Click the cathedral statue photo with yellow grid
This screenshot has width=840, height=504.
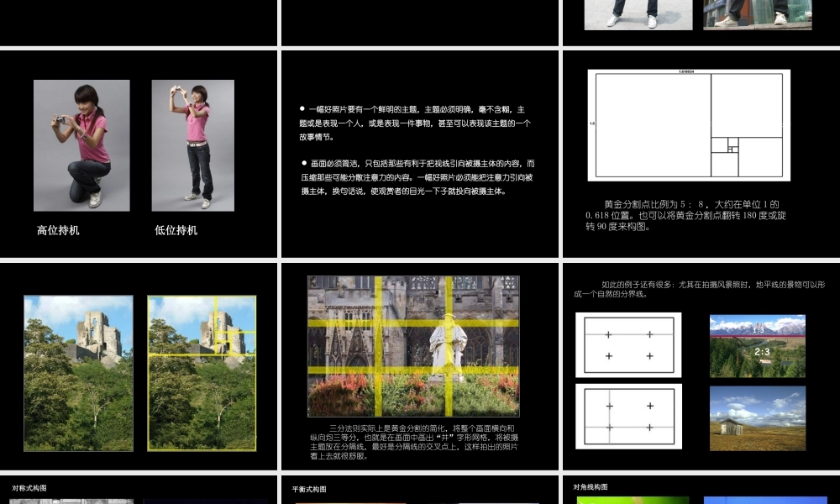(413, 346)
